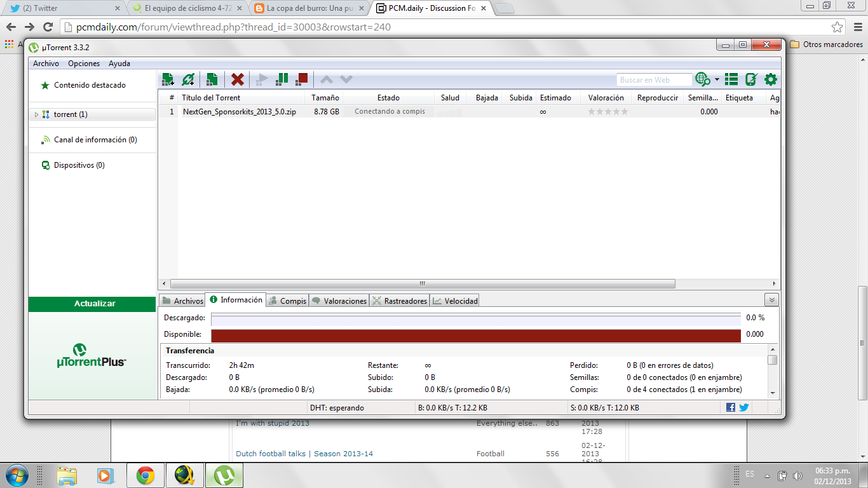868x488 pixels.
Task: Click the Facebook icon in status bar
Action: point(731,407)
